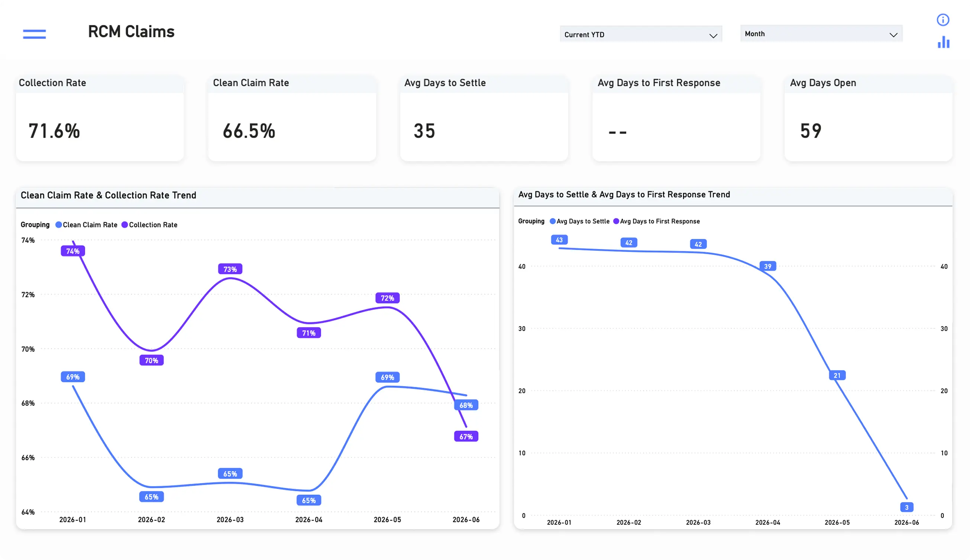Click the 39 days data label
This screenshot has width=970, height=560.
(x=768, y=266)
